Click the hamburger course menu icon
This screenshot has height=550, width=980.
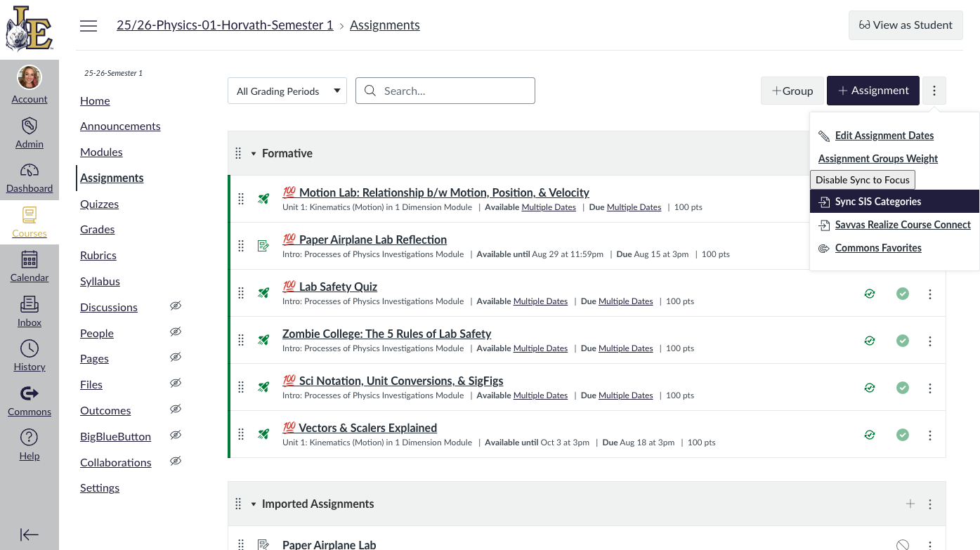89,26
